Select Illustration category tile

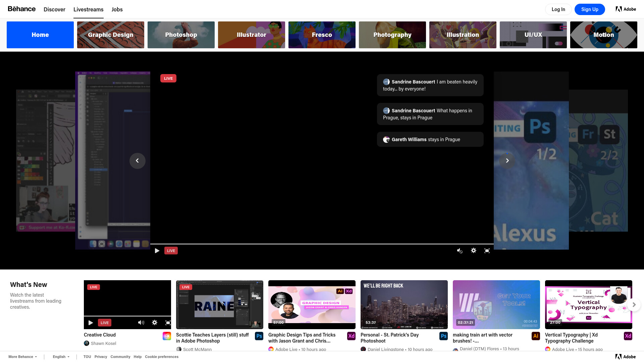463,35
